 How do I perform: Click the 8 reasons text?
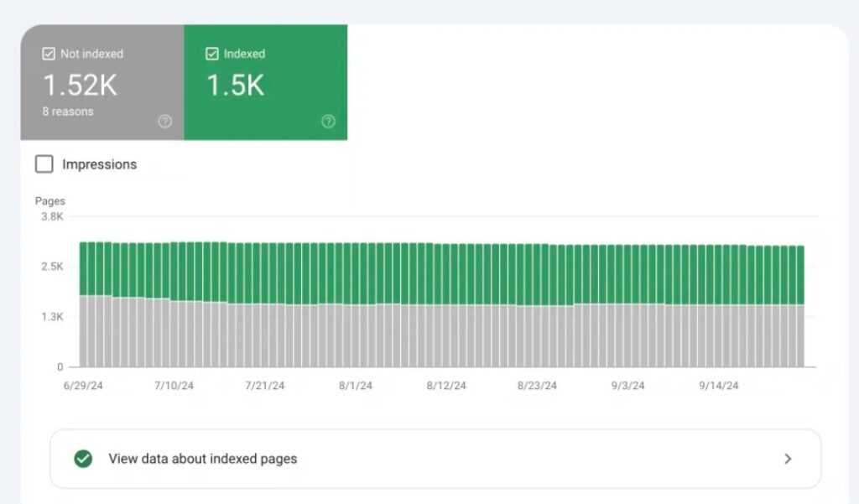point(68,112)
